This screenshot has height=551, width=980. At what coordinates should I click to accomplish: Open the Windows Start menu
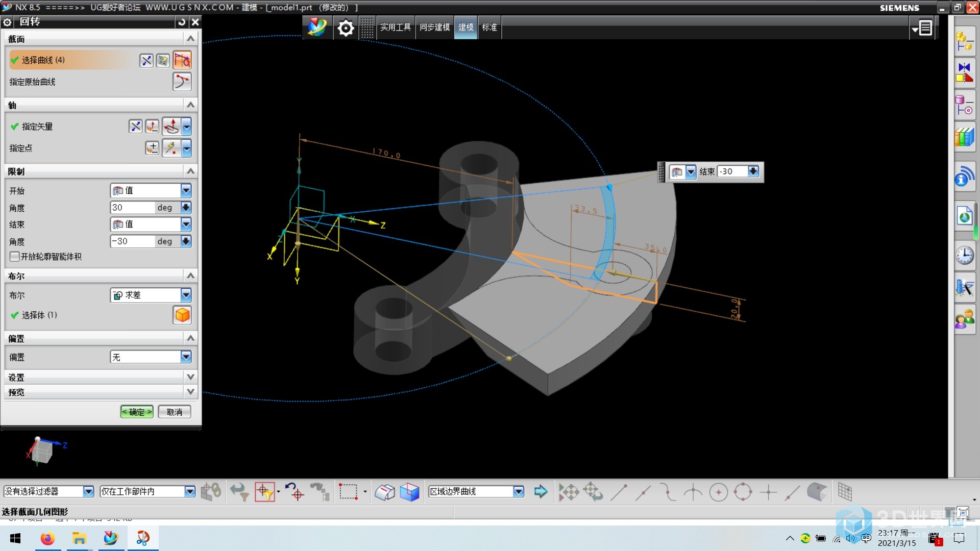(x=15, y=538)
